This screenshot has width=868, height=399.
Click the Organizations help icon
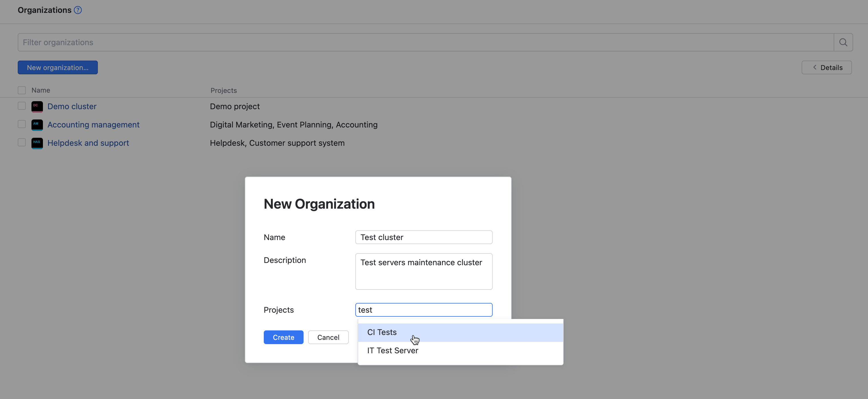point(78,10)
